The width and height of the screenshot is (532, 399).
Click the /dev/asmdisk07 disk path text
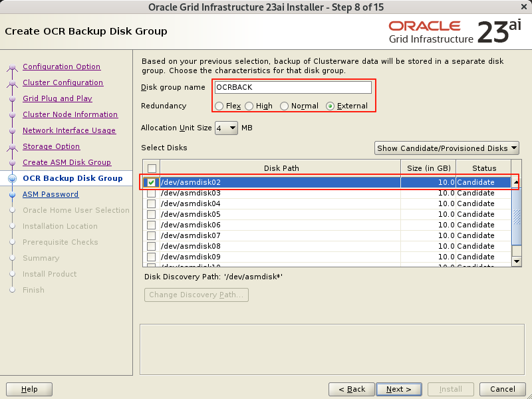pyautogui.click(x=191, y=235)
